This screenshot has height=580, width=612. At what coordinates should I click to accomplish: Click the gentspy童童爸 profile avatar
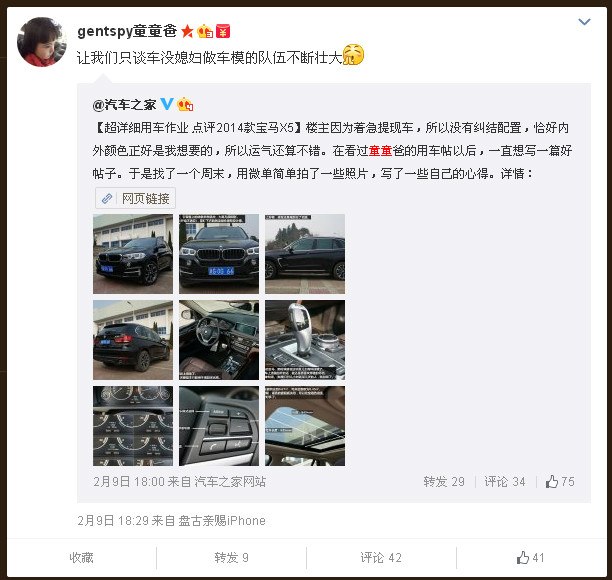(41, 42)
